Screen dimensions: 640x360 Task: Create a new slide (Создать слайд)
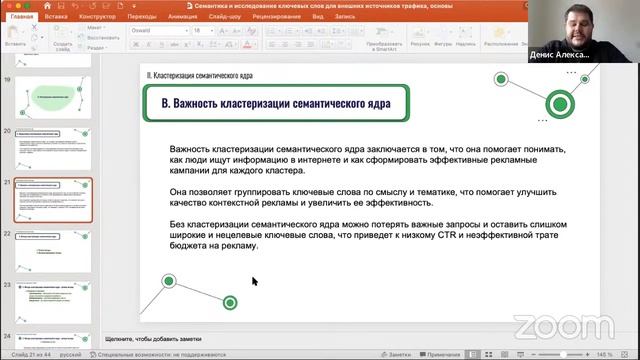tap(62, 38)
